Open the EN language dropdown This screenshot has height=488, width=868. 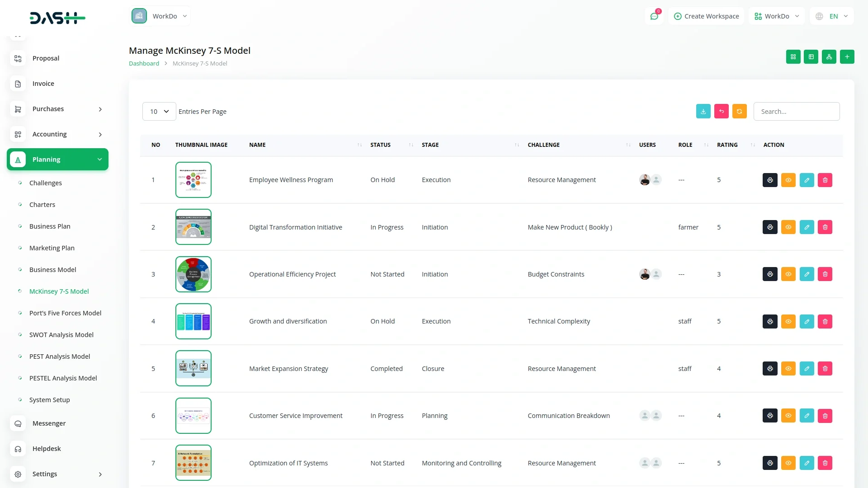pos(832,16)
